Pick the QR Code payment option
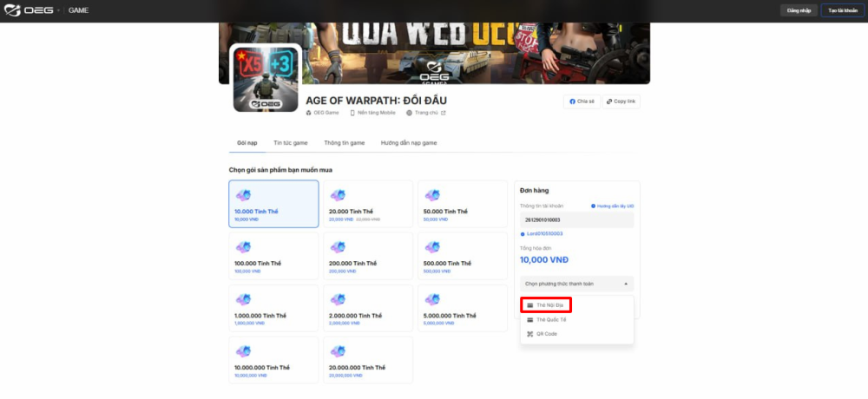This screenshot has height=399, width=868. [547, 334]
